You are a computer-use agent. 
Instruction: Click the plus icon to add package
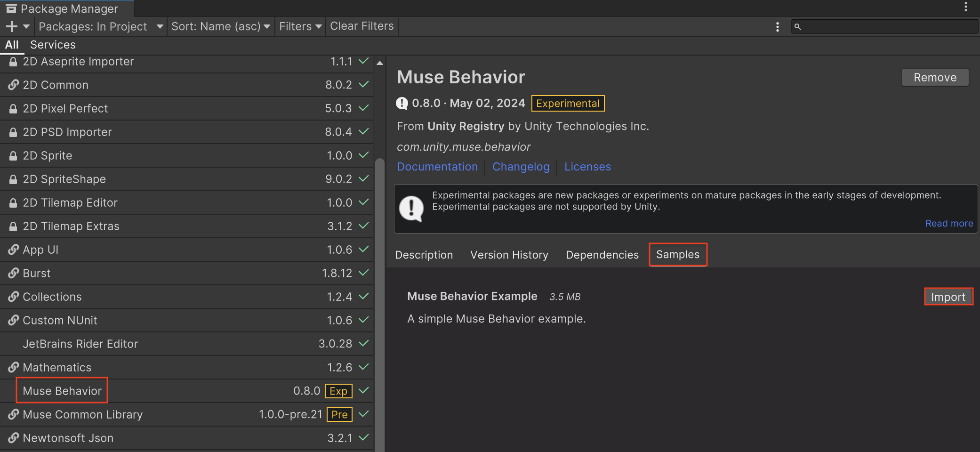tap(12, 26)
